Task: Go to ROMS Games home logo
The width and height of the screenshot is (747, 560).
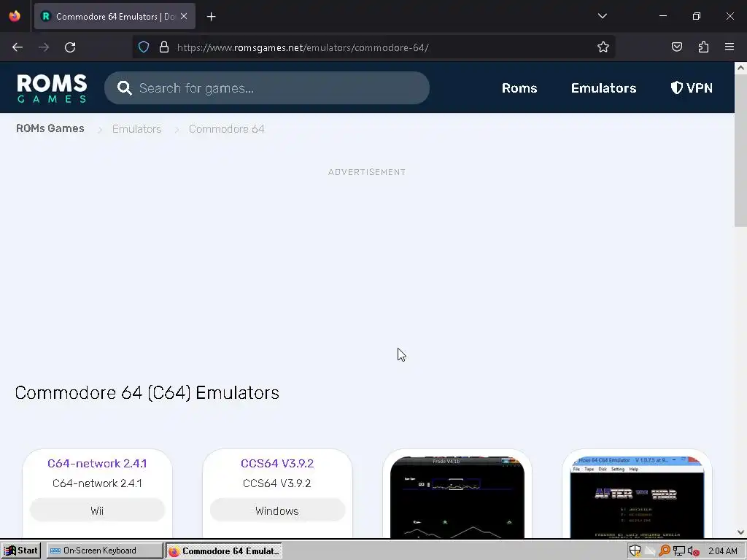Action: click(52, 88)
